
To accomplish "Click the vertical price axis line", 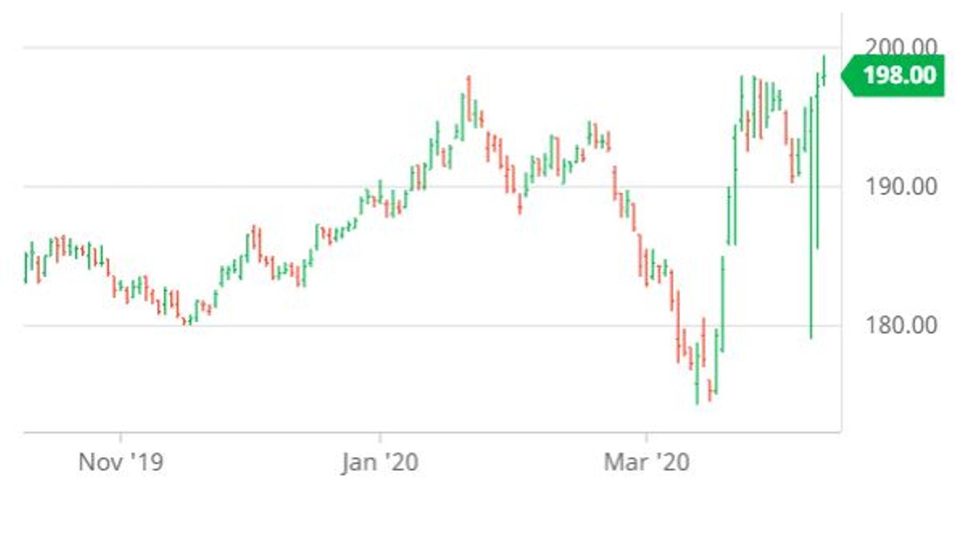I will (x=841, y=255).
